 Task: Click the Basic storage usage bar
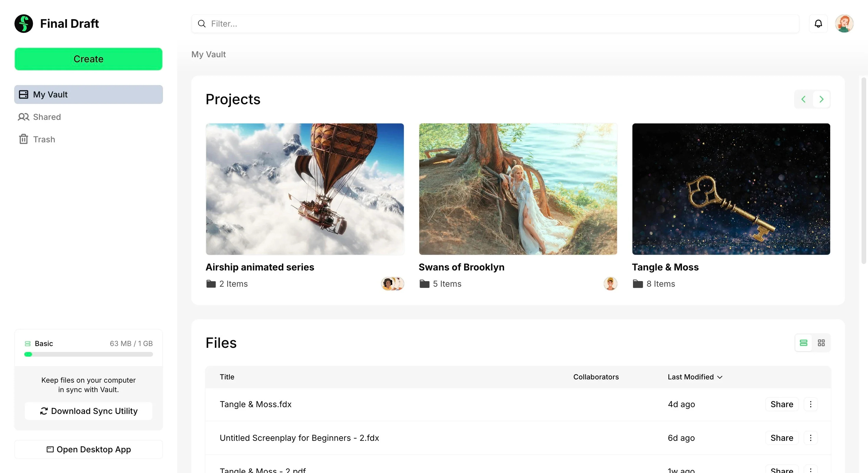pos(88,354)
